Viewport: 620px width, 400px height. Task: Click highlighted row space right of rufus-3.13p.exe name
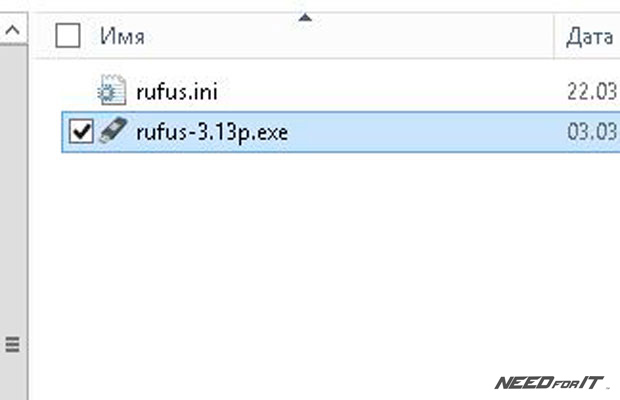[x=427, y=132]
